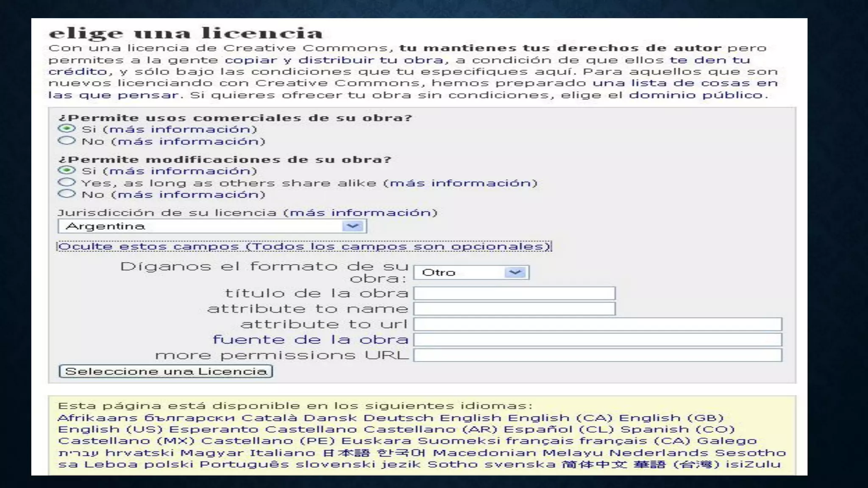Open jurisdiction 'más información' link
Image resolution: width=868 pixels, height=488 pixels.
pos(360,213)
